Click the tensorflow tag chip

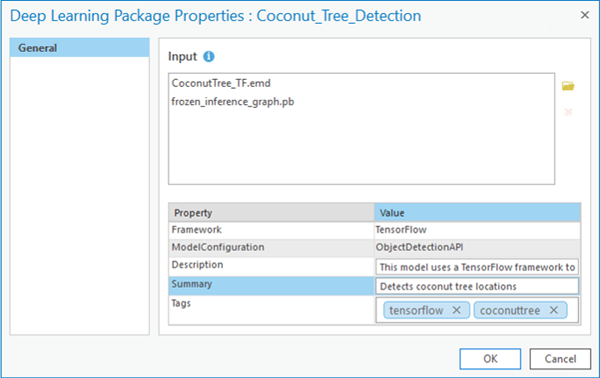(416, 310)
